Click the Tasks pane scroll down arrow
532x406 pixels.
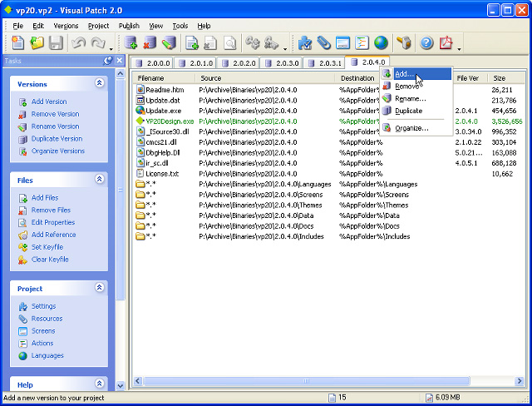[120, 386]
